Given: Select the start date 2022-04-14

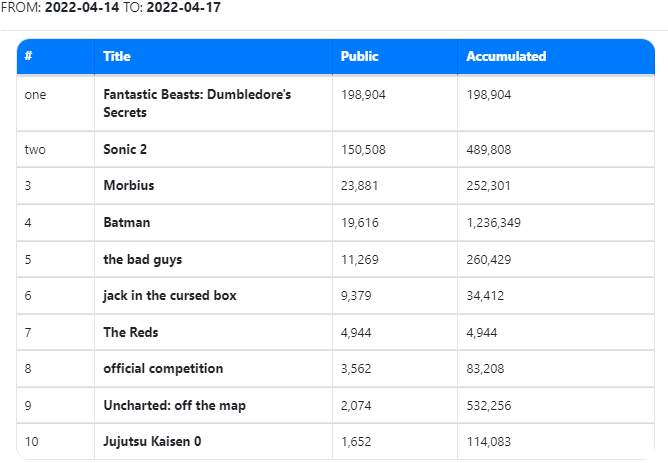Looking at the screenshot, I should coord(82,7).
